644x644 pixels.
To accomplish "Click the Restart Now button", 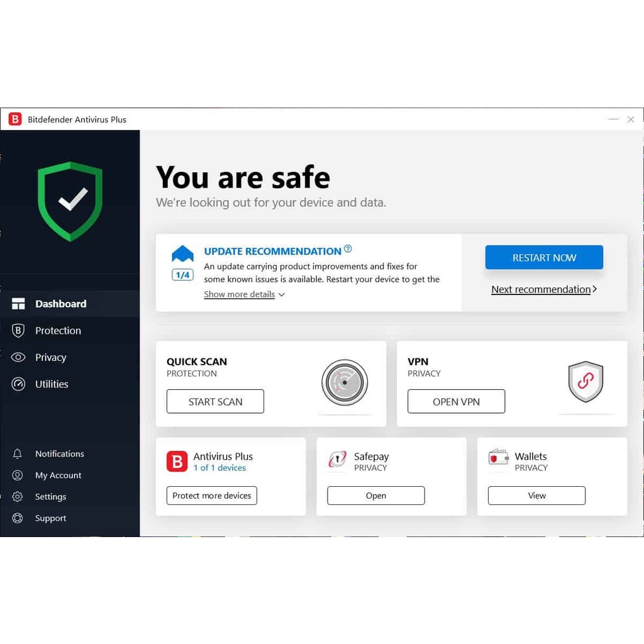I will pos(544,257).
